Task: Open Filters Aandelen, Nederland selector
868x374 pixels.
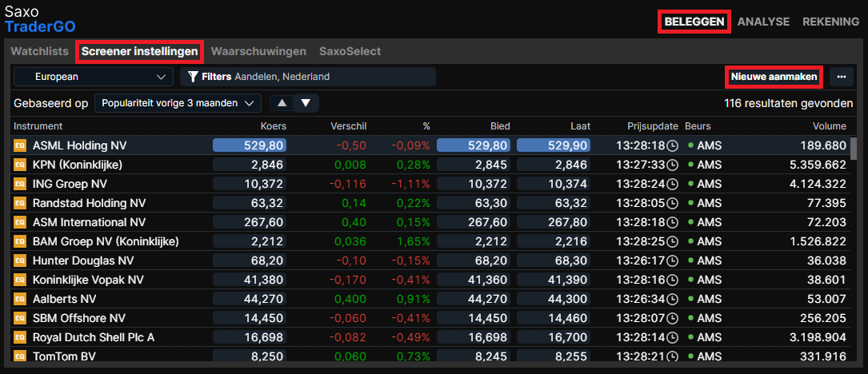Action: pyautogui.click(x=308, y=77)
